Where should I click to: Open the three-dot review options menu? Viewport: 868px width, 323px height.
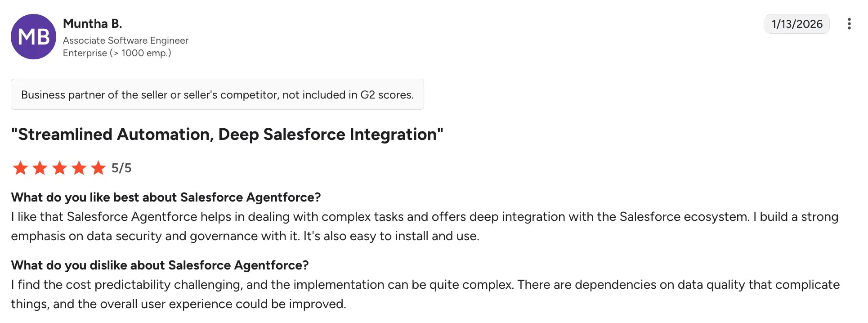[849, 24]
